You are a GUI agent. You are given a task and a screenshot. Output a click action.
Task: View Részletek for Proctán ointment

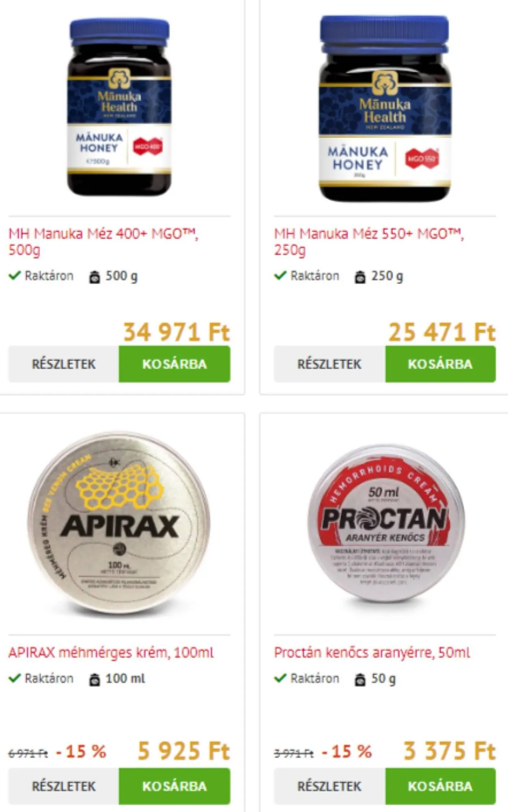pyautogui.click(x=329, y=786)
